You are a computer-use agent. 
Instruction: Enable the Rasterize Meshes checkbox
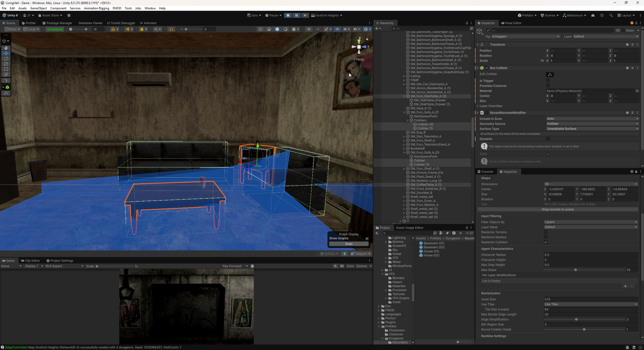tap(546, 237)
